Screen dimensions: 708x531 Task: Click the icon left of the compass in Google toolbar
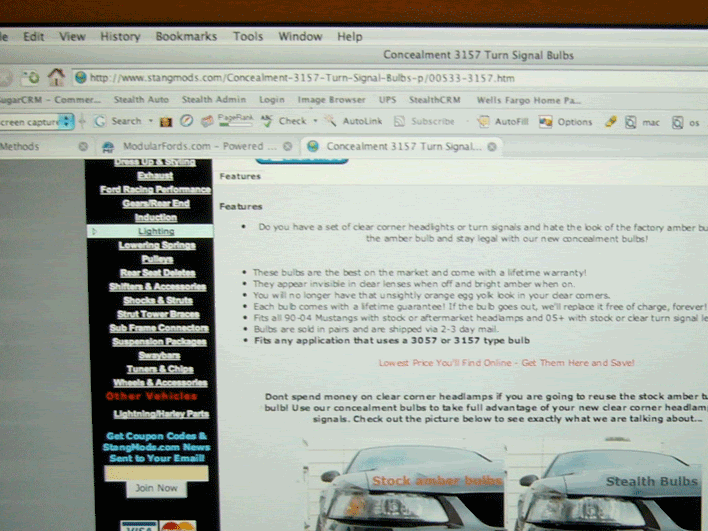point(166,121)
